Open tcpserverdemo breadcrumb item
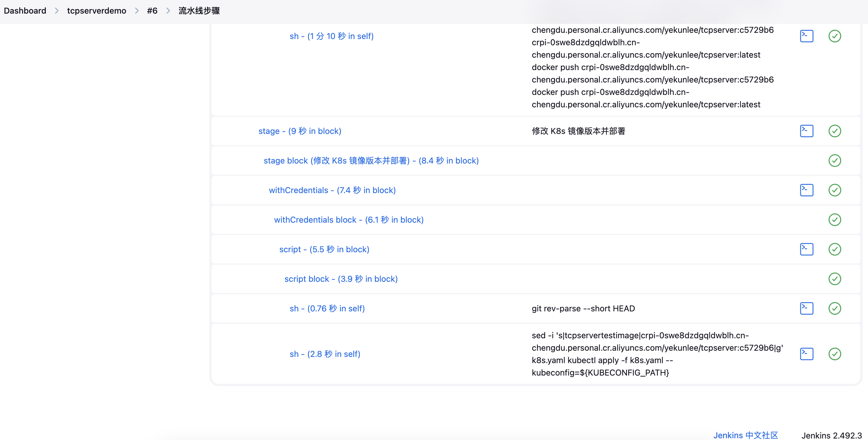The height and width of the screenshot is (440, 868). point(96,11)
